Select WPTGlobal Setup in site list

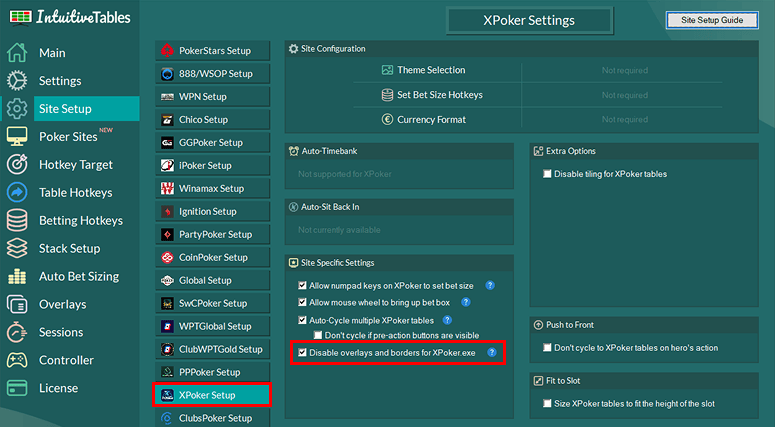(x=213, y=326)
